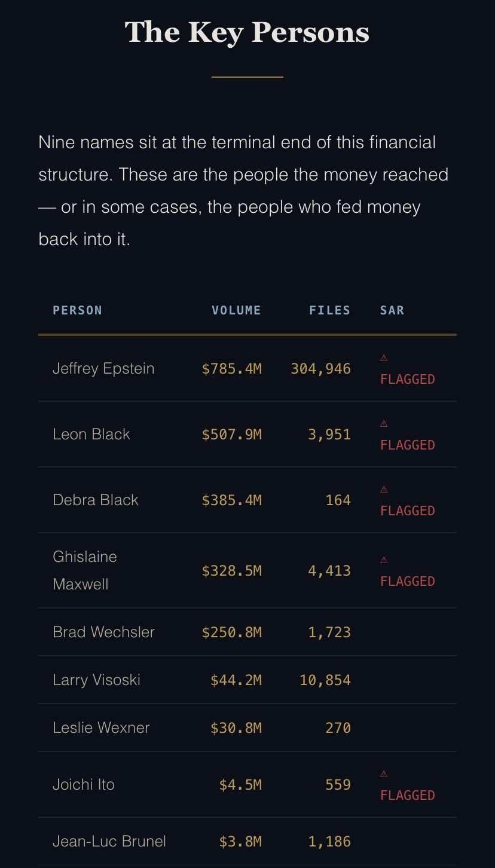Screen dimensions: 495x868
Task: Sort by the VOLUME column header
Action: point(236,310)
